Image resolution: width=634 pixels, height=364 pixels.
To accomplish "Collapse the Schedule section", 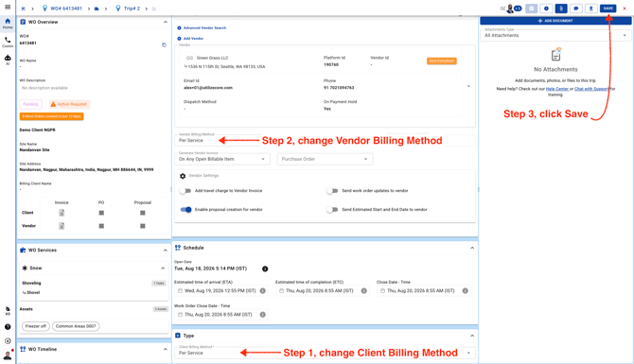I will click(x=472, y=248).
